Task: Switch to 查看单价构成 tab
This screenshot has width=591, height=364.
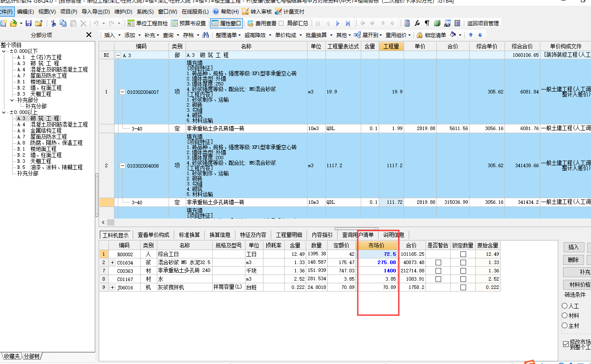Action: click(153, 235)
